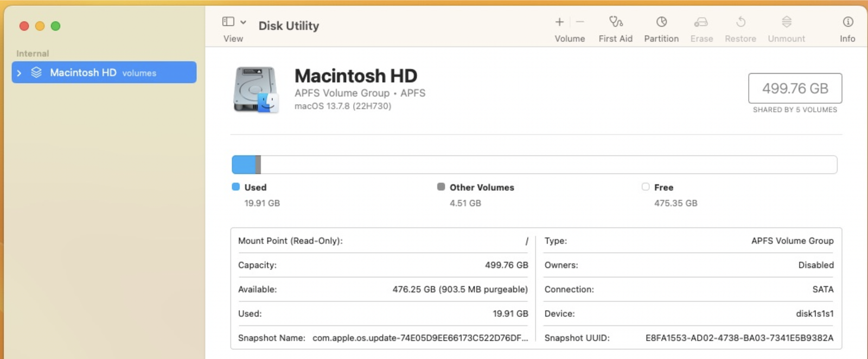The image size is (868, 359).
Task: Open the Partition pie chart tool
Action: pos(661,22)
